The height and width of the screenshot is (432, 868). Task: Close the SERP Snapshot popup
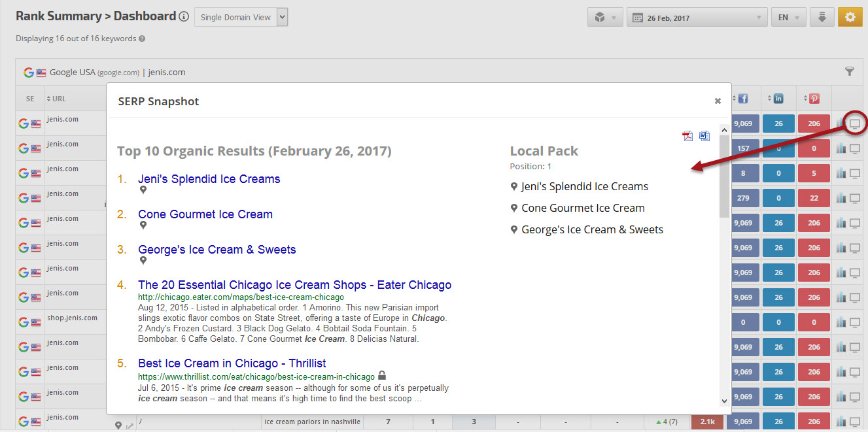(x=718, y=101)
